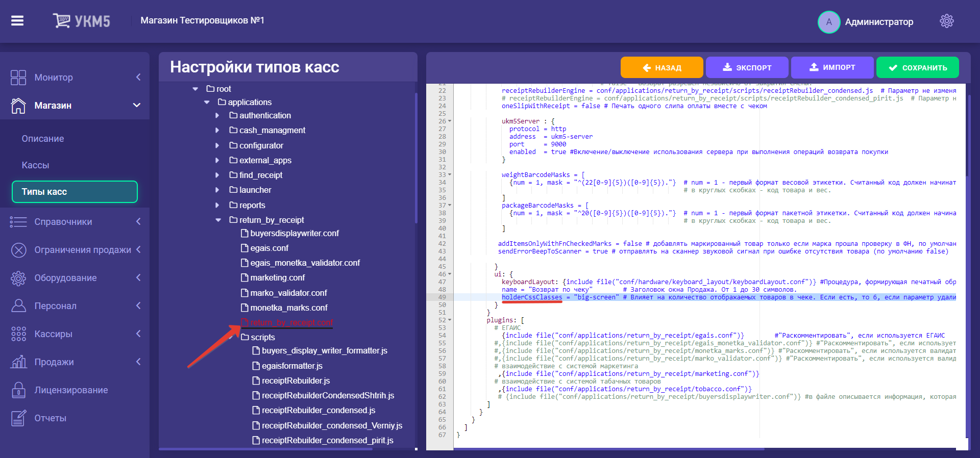Click the Лицензирование padlock icon
The width and height of the screenshot is (980, 458).
(x=18, y=390)
